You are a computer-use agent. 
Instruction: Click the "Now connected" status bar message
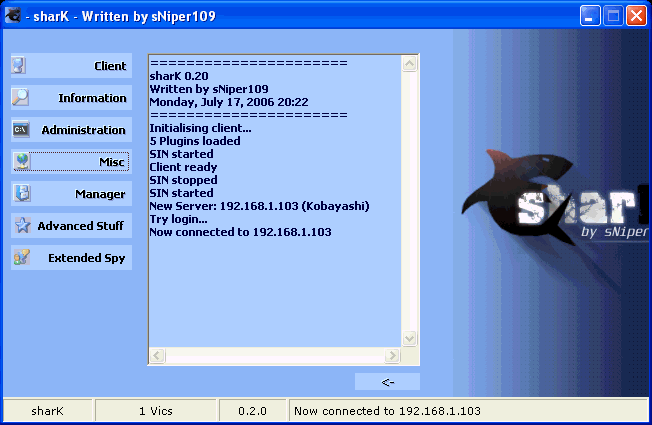(x=388, y=411)
